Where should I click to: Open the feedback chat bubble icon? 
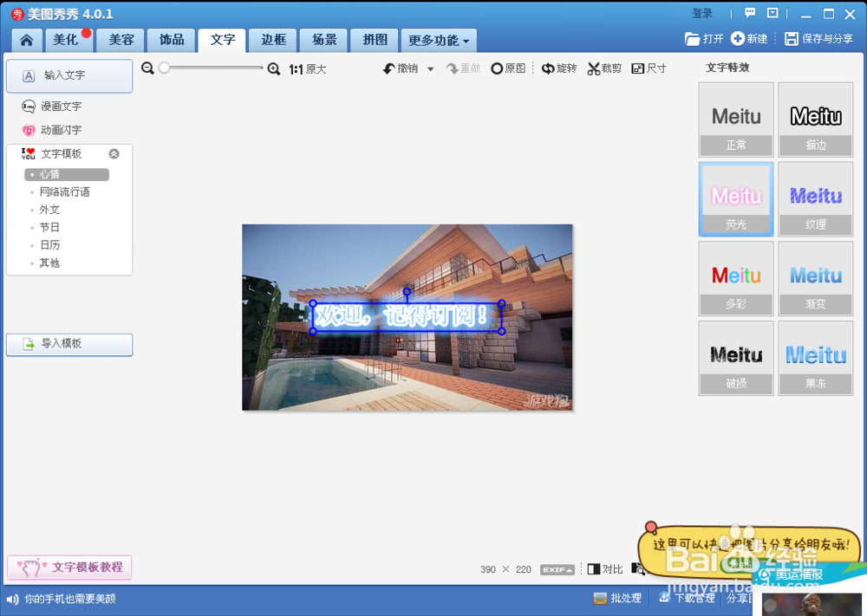750,13
